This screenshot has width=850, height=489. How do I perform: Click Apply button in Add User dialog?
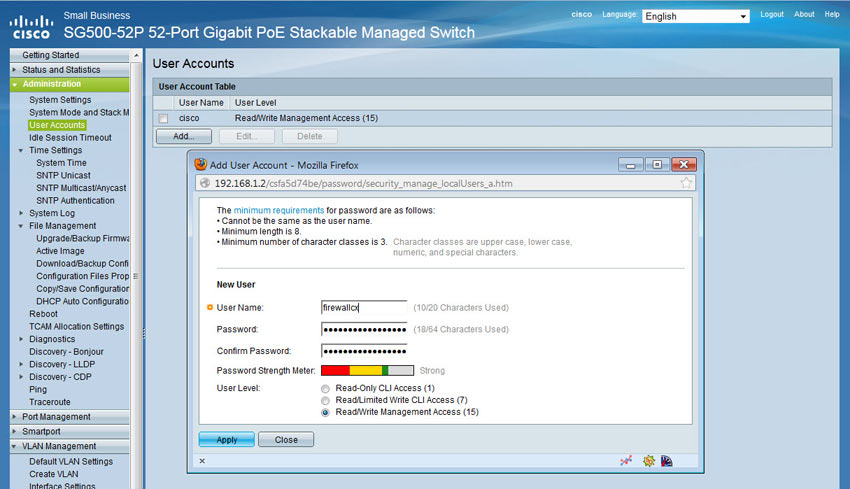[x=227, y=440]
